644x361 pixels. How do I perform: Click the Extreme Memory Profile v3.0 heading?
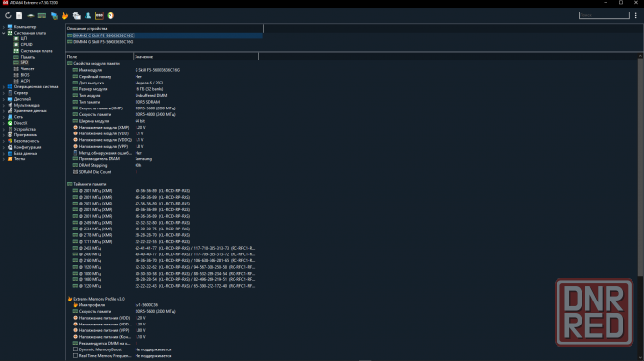[x=99, y=299]
